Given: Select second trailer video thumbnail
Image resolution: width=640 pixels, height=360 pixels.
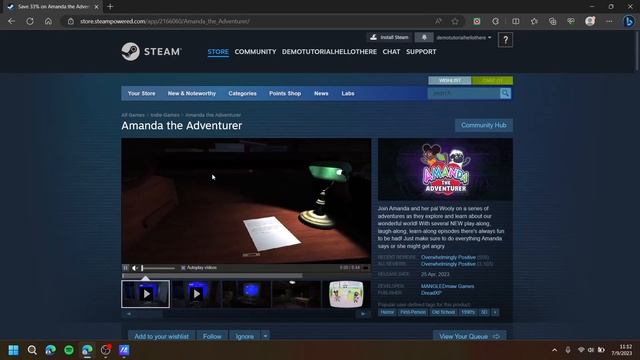Looking at the screenshot, I should [196, 294].
